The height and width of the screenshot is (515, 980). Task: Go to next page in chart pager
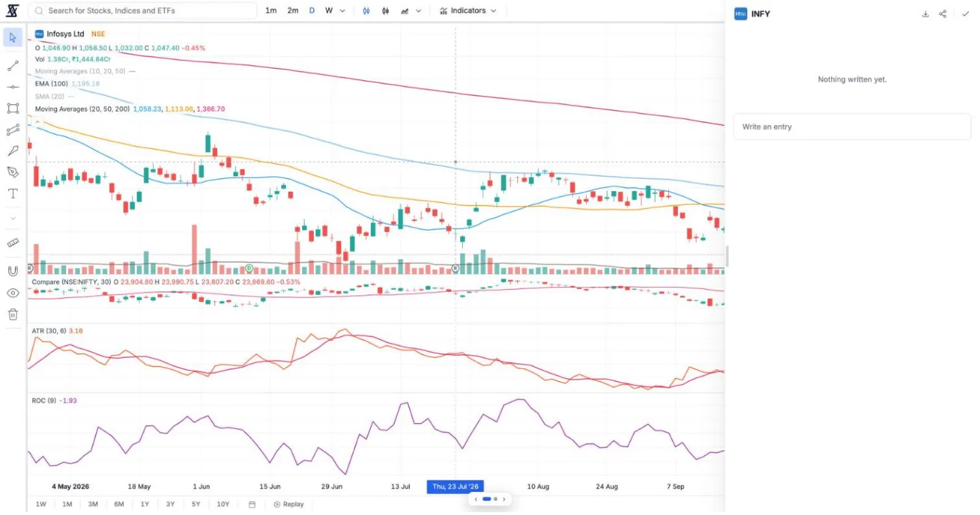504,499
